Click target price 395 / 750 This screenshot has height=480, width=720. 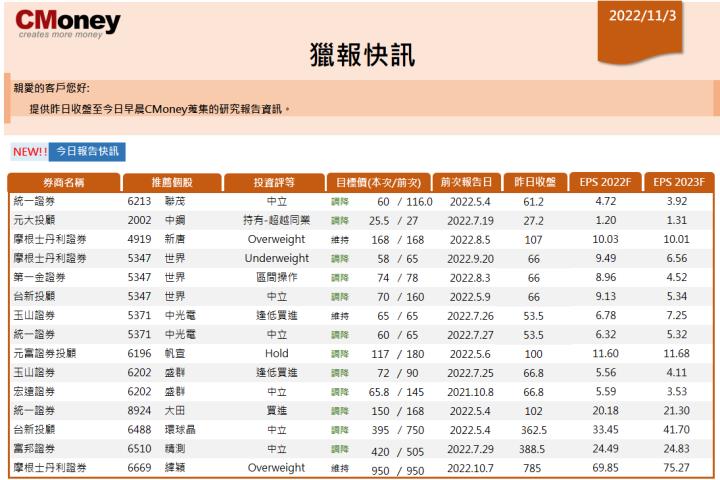[x=398, y=430]
